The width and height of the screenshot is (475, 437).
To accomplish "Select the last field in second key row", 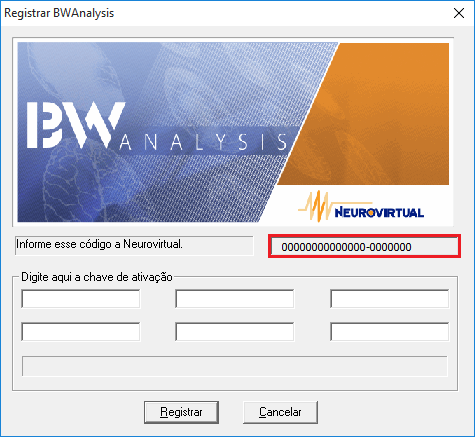I will click(390, 332).
